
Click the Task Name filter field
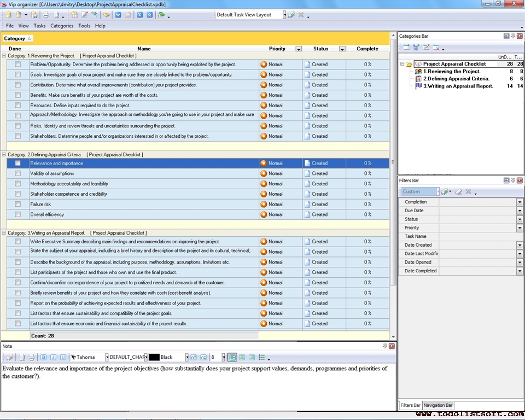[480, 236]
